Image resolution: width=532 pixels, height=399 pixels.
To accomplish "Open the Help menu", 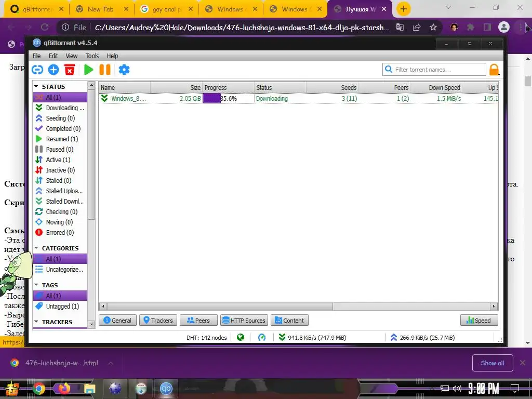I will point(112,56).
